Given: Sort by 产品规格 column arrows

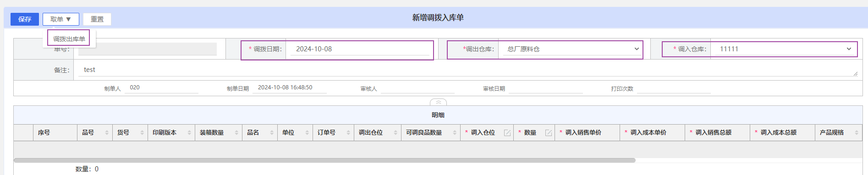Looking at the screenshot, I should 857,133.
